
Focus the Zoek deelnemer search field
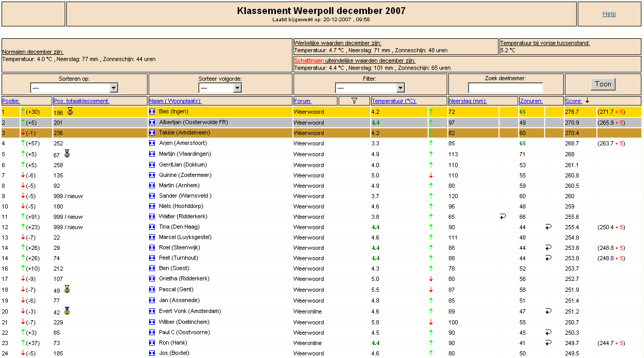click(x=506, y=88)
